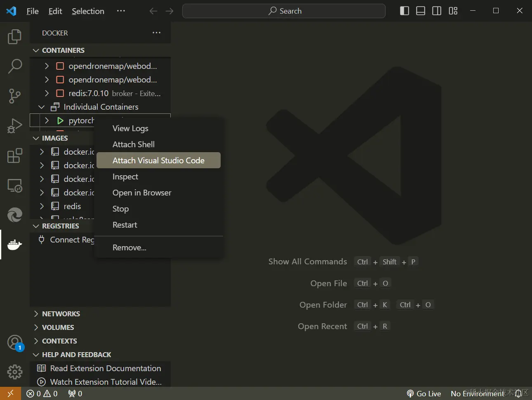Click Connect Registry plug icon
The height and width of the screenshot is (400, 532).
(41, 240)
